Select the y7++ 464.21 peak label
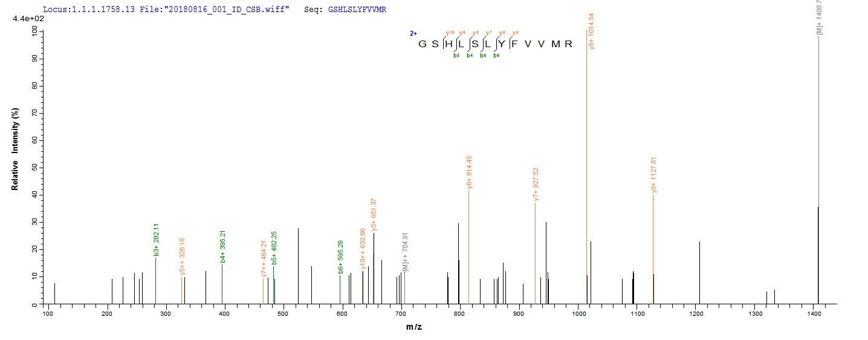868x340 pixels. coord(264,261)
